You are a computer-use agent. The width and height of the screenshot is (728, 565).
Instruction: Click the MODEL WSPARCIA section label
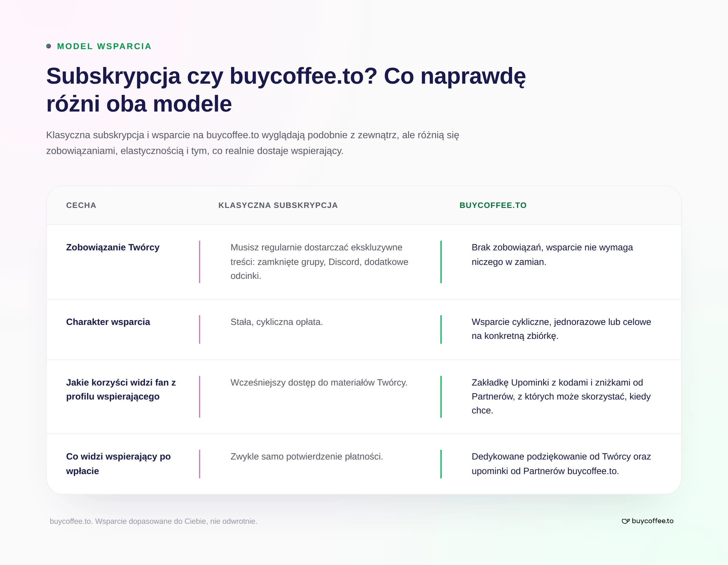tap(104, 46)
